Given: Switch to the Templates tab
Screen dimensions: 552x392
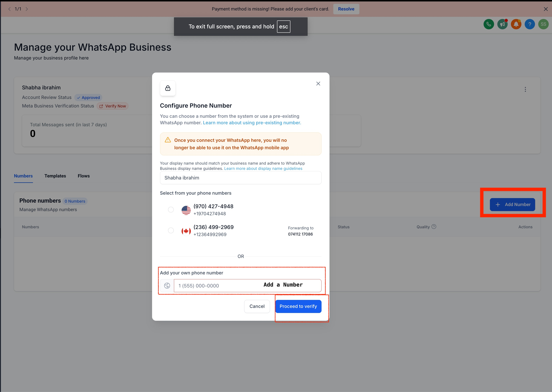Looking at the screenshot, I should (x=55, y=176).
